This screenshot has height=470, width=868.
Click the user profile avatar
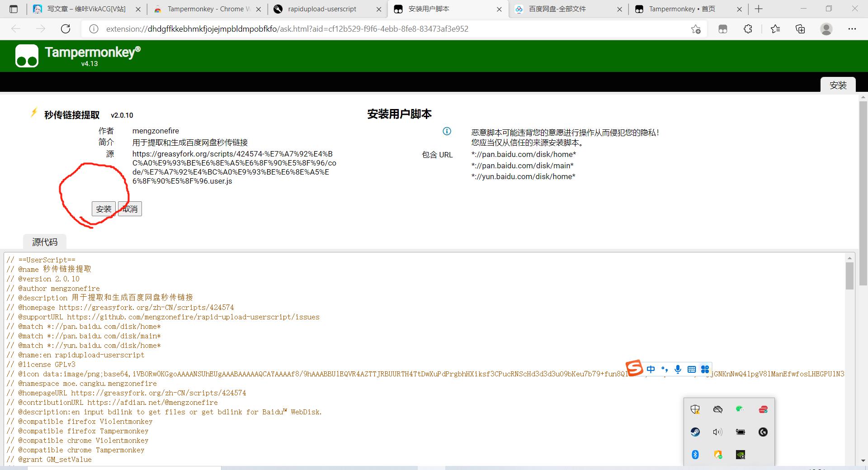(826, 29)
